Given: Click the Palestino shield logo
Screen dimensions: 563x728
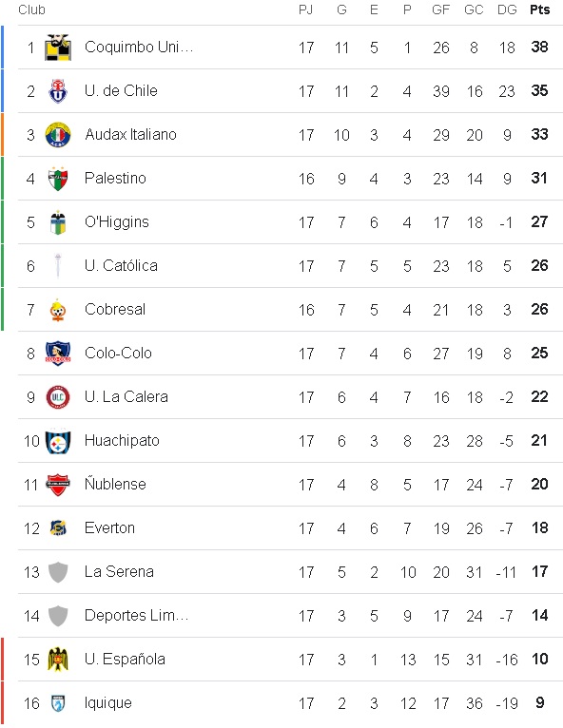Looking at the screenshot, I should click(58, 179).
